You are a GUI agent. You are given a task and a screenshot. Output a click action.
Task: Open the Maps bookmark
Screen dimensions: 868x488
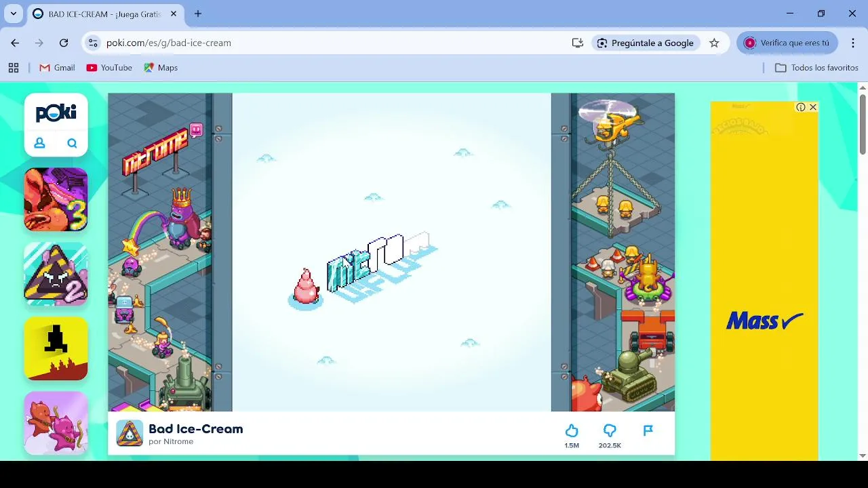pos(161,68)
